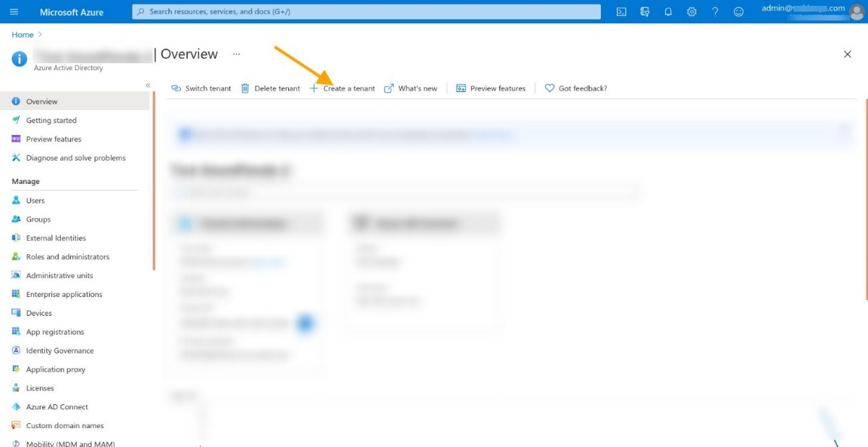
Task: Open the portal hamburger menu
Action: click(14, 12)
